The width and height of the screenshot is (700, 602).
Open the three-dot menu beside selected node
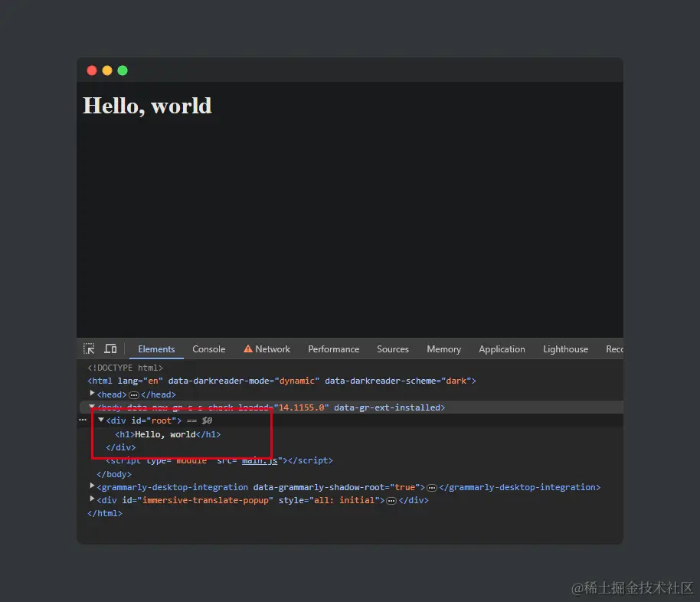pos(83,420)
